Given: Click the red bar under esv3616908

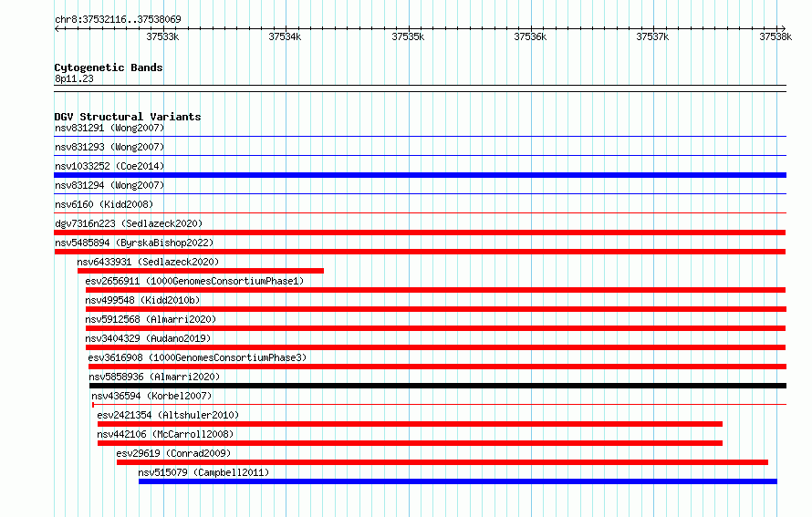Looking at the screenshot, I should pyautogui.click(x=438, y=367).
